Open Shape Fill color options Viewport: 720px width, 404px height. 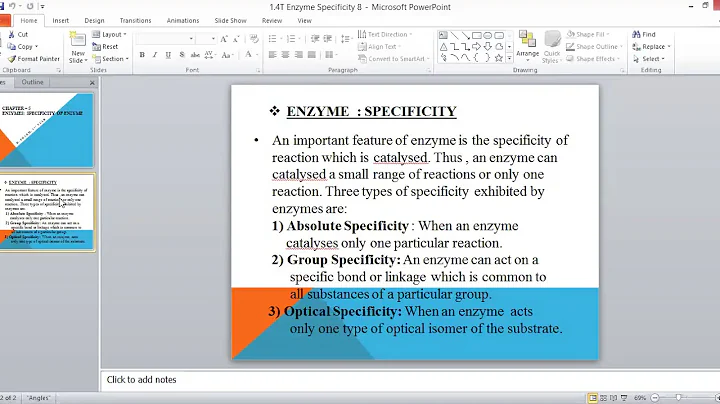588,34
